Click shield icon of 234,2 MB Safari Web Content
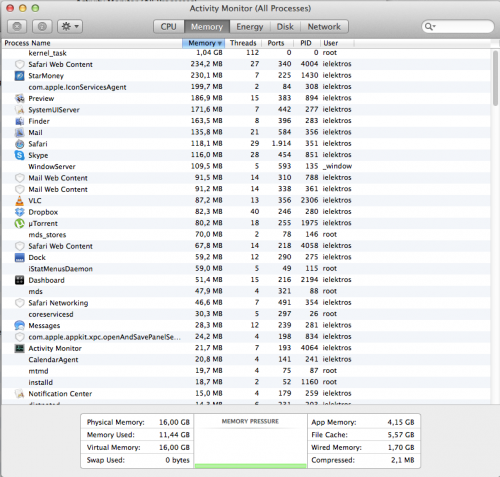Viewport: 500px width, 477px height. [20, 64]
